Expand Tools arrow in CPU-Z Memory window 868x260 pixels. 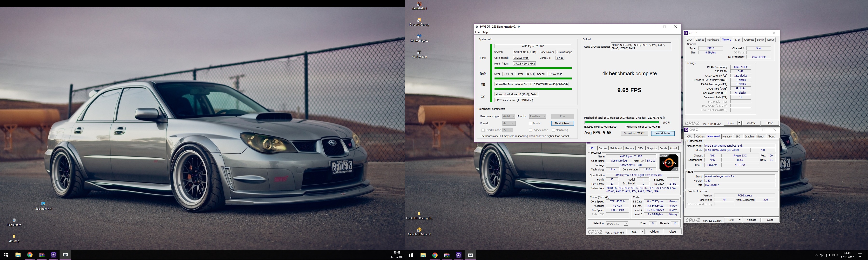pyautogui.click(x=739, y=123)
